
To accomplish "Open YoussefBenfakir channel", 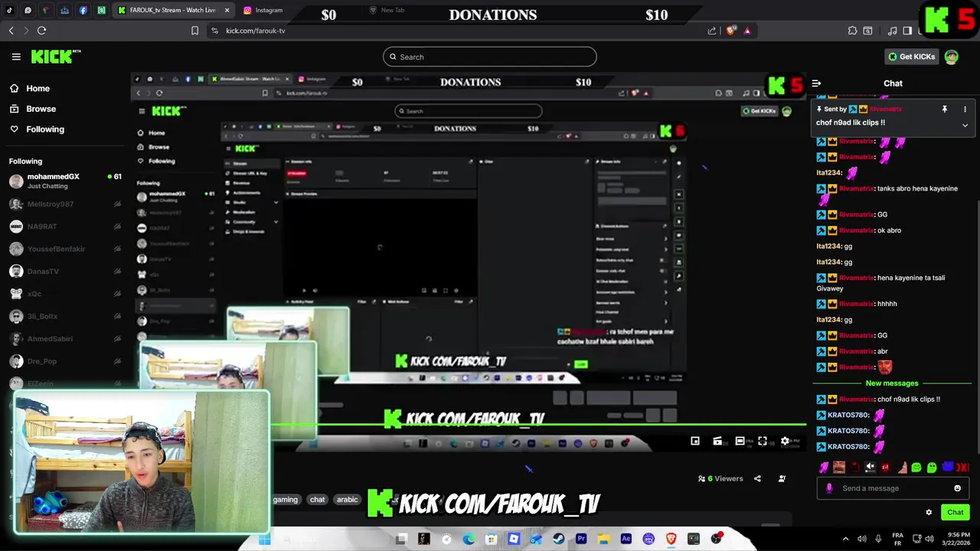I will (65, 249).
